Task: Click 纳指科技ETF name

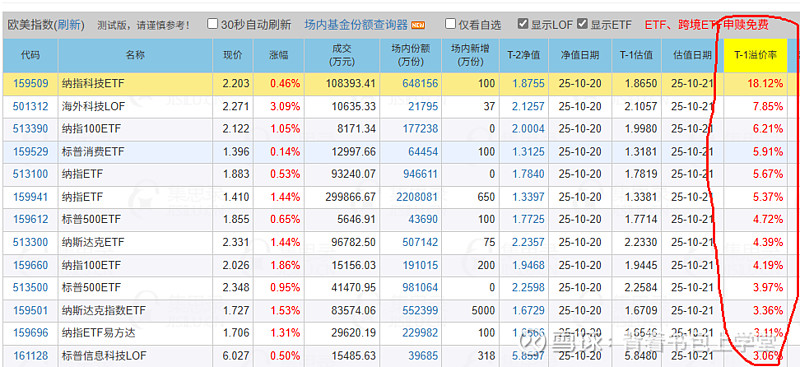Action: [x=93, y=84]
